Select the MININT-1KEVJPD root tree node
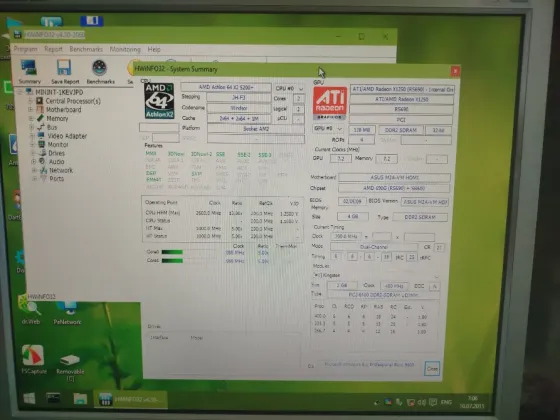Viewport: 560px width, 420px height. pos(59,92)
